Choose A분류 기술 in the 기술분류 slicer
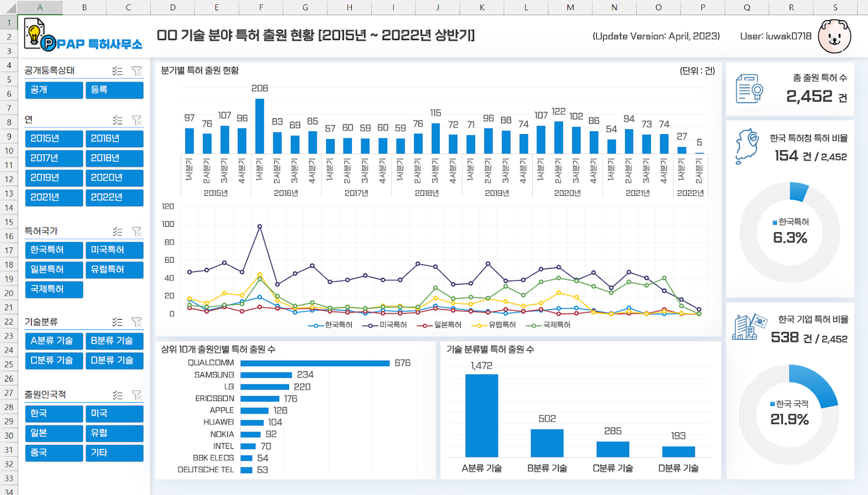This screenshot has height=495, width=868. pyautogui.click(x=54, y=341)
